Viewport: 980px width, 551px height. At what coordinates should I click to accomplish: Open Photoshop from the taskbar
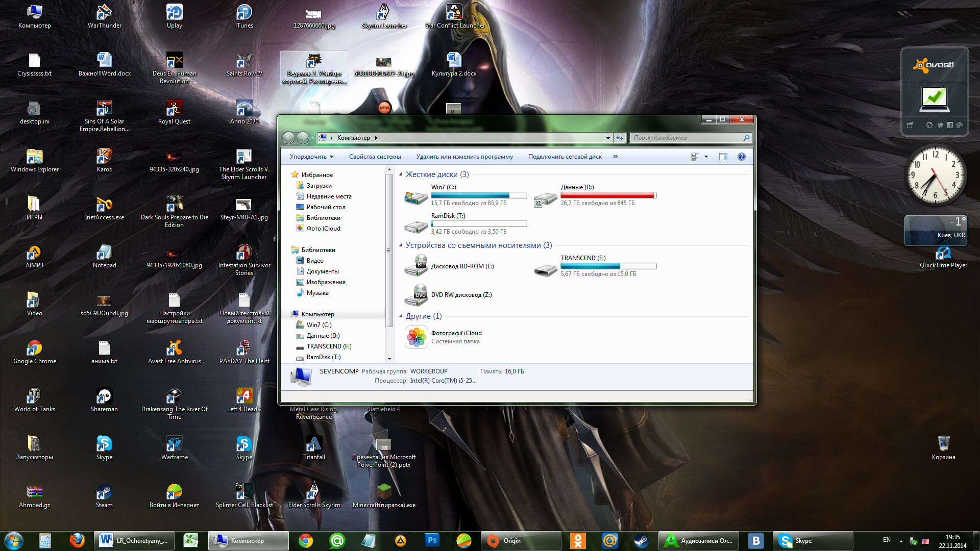pyautogui.click(x=432, y=540)
